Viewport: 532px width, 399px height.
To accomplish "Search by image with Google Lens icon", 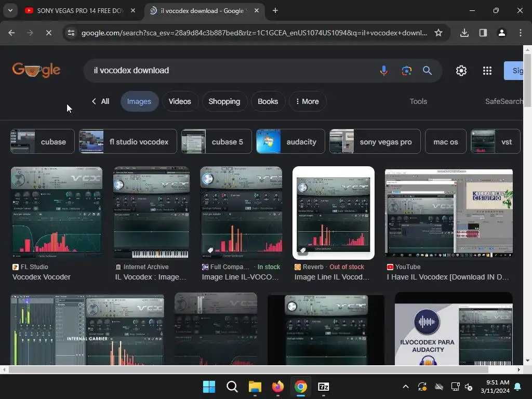I will 406,71.
